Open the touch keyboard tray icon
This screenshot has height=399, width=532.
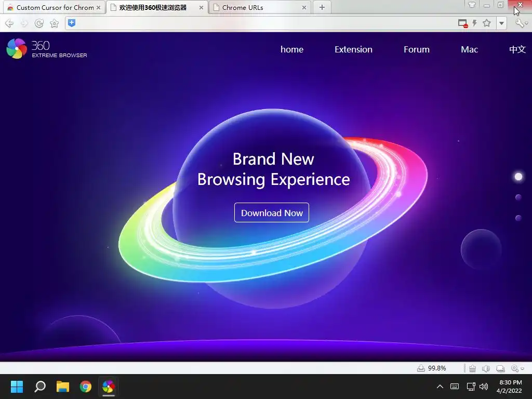(x=455, y=387)
